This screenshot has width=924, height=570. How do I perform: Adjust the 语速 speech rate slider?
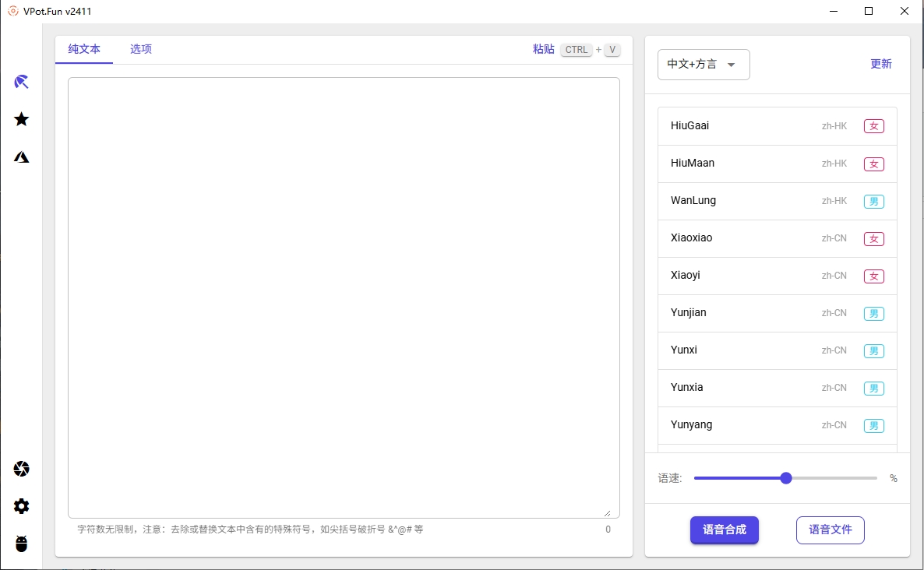tap(785, 477)
